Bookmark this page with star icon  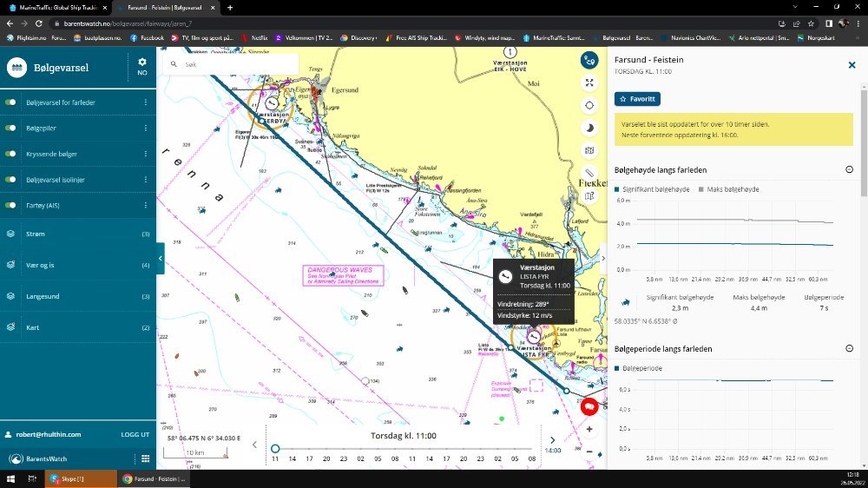coord(811,23)
